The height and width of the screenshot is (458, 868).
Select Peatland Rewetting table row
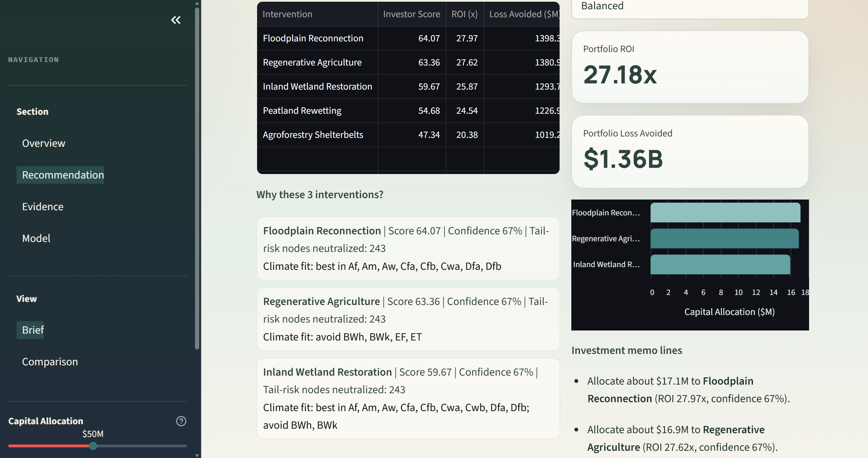coord(302,111)
